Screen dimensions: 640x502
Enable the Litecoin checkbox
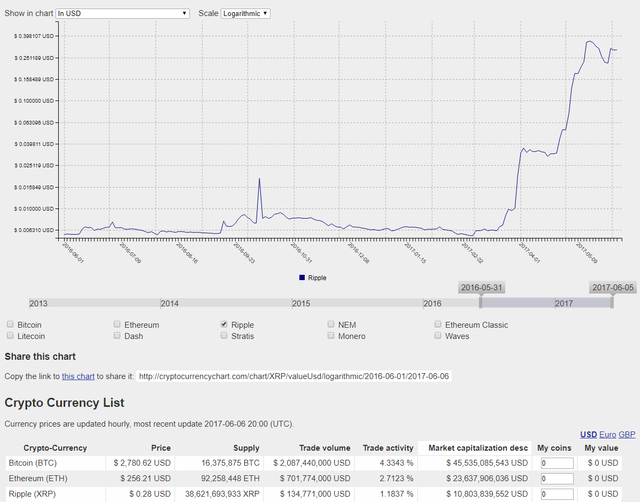tap(10, 335)
